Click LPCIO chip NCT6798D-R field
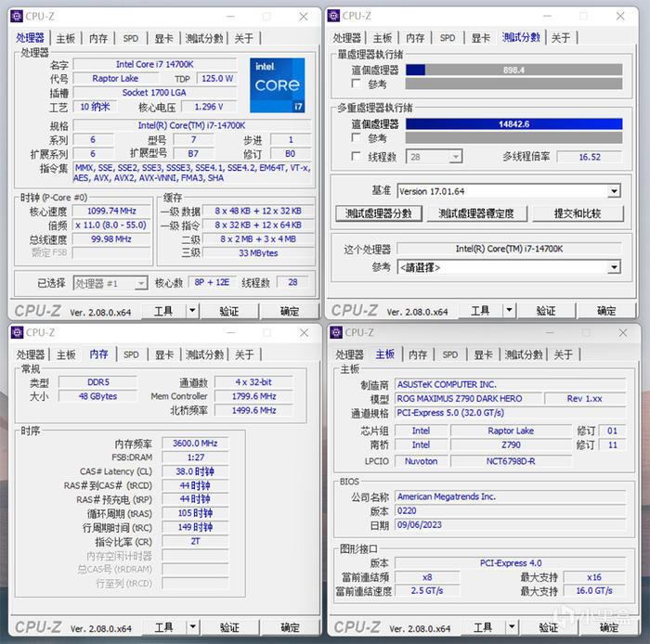Image resolution: width=650 pixels, height=644 pixels. point(511,461)
